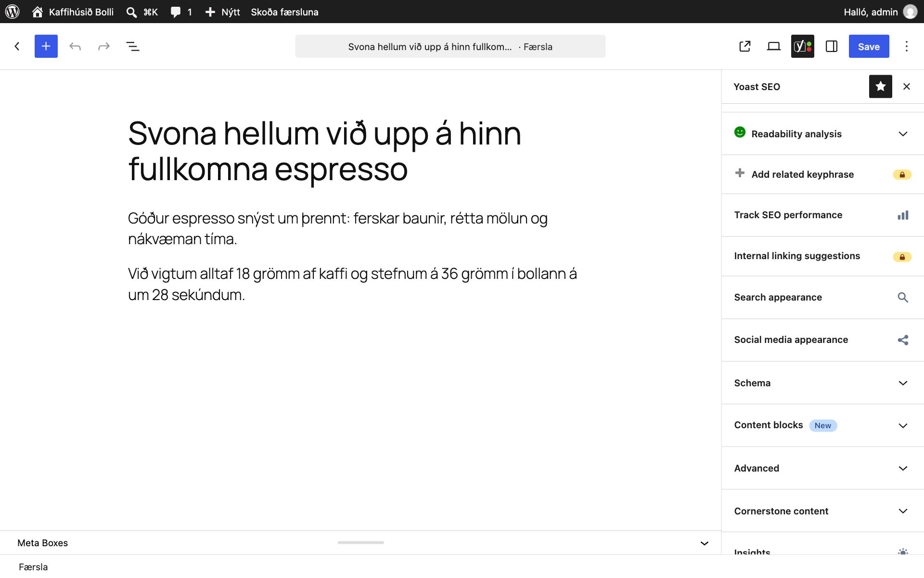924x578 pixels.
Task: Open Internal linking suggestions
Action: [822, 256]
